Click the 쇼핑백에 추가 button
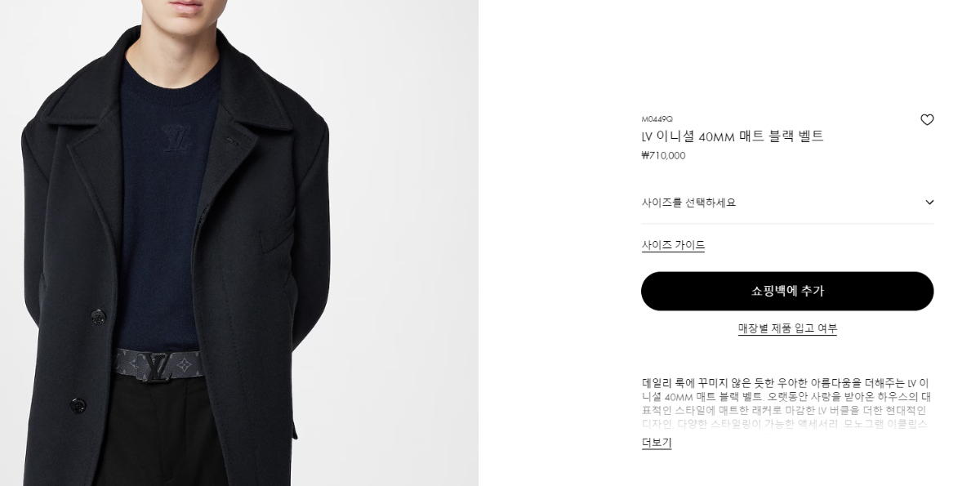Viewport: 980px width, 486px height. (787, 292)
